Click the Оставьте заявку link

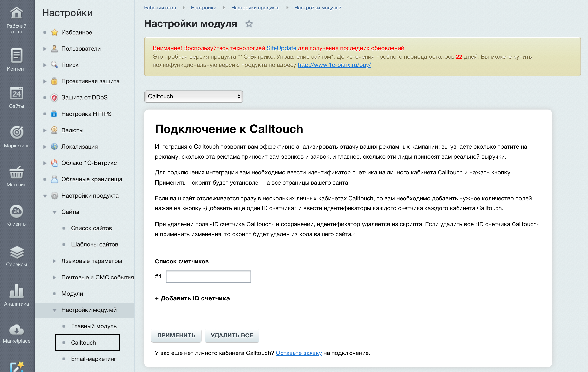pyautogui.click(x=299, y=353)
